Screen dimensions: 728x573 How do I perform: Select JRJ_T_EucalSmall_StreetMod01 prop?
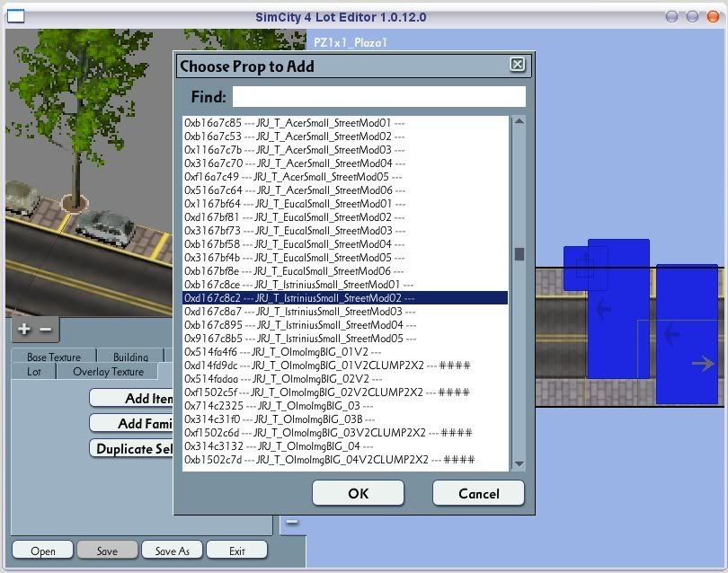345,204
